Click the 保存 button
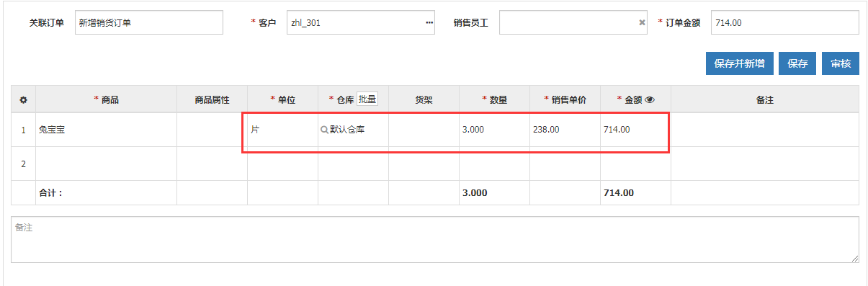The width and height of the screenshot is (868, 286). pos(797,63)
